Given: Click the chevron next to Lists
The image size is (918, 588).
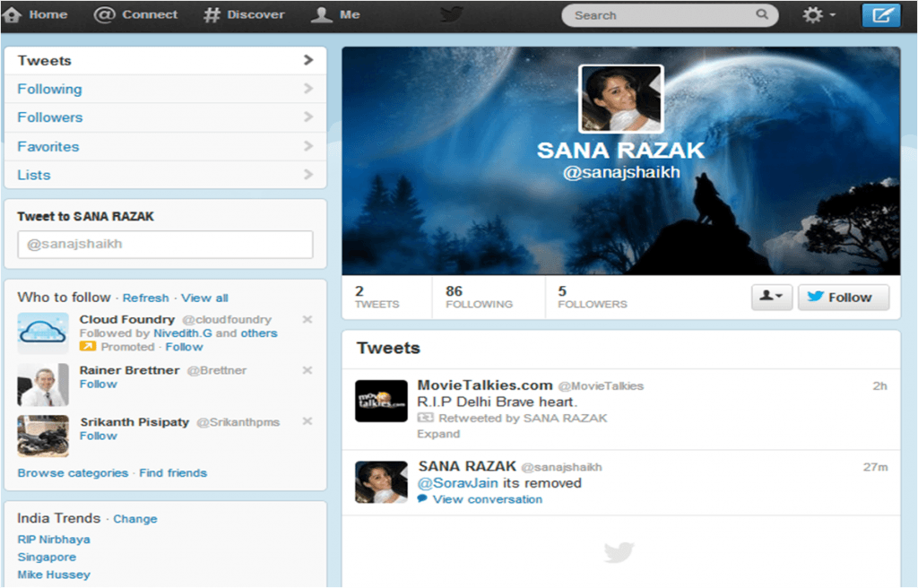Looking at the screenshot, I should pos(308,175).
